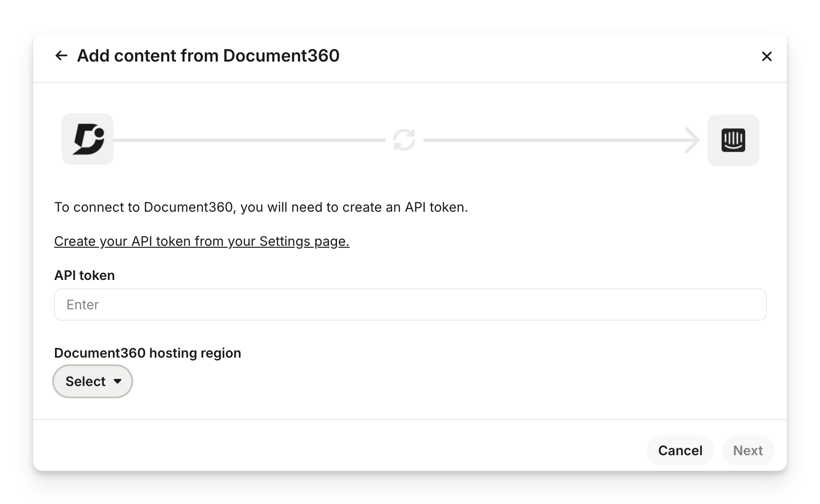
Task: Click the back arrow beside the dialog title
Action: coord(61,56)
